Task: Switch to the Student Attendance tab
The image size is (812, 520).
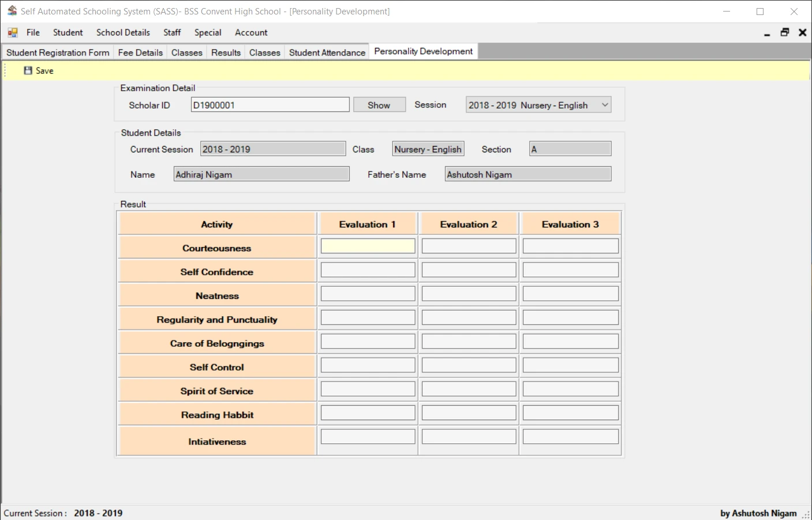Action: click(327, 52)
